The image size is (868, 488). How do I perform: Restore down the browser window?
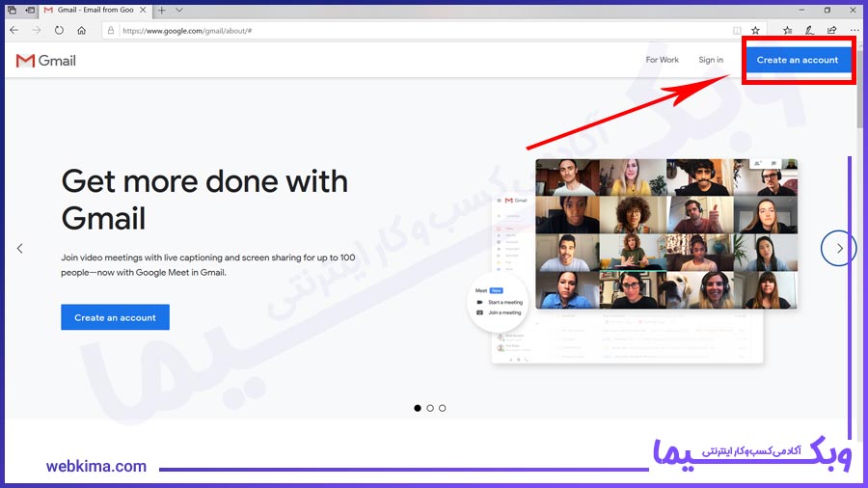(x=827, y=10)
